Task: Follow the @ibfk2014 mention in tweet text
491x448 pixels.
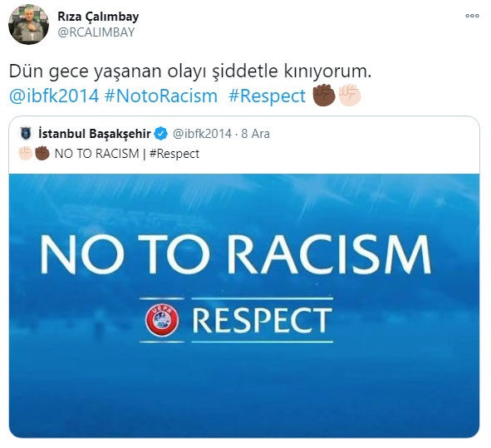Action: point(54,96)
